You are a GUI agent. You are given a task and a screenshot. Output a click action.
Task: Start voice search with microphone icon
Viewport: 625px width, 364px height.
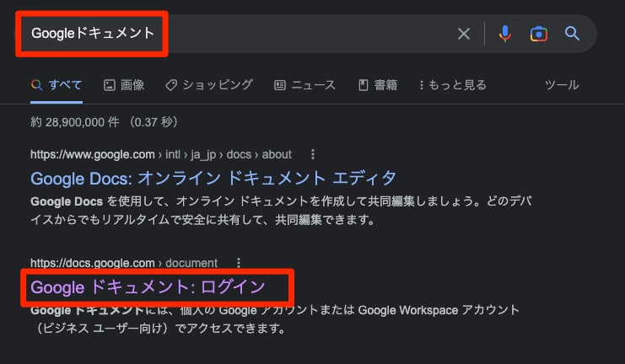[x=504, y=34]
